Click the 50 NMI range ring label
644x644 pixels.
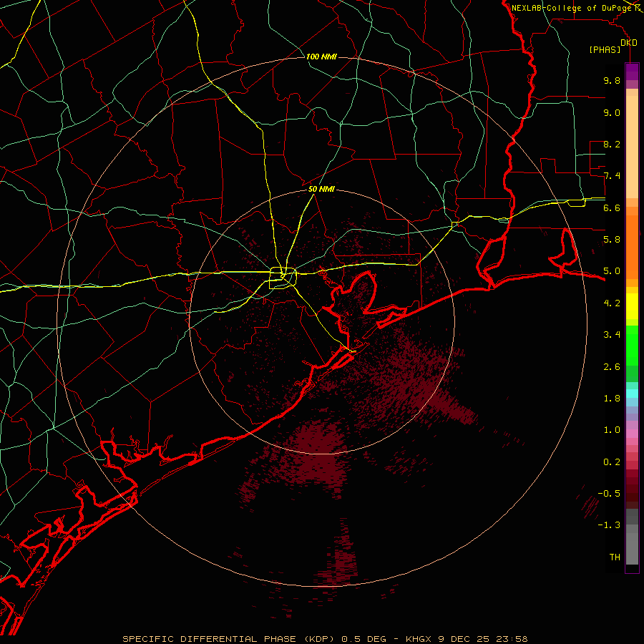tap(321, 190)
